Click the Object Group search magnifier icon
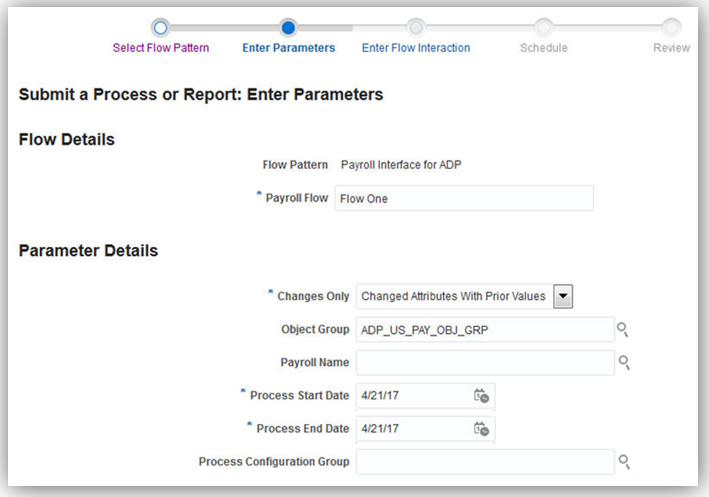Viewport: 709px width, 497px height. (x=623, y=330)
